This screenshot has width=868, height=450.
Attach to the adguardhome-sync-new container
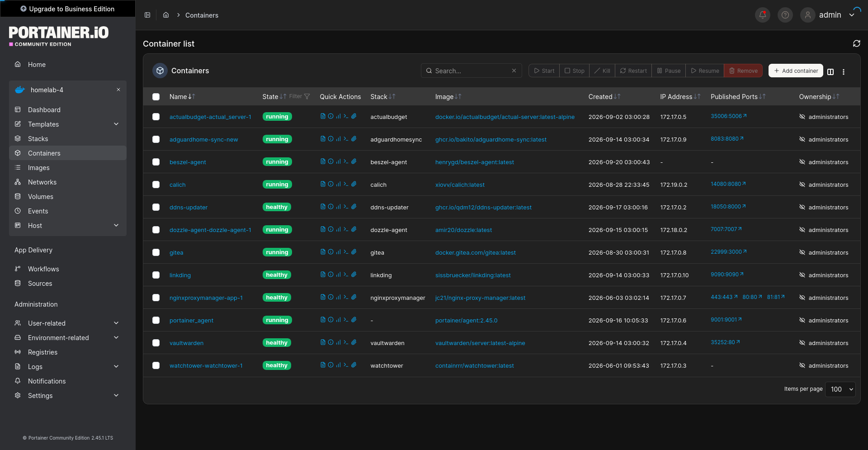tap(354, 139)
